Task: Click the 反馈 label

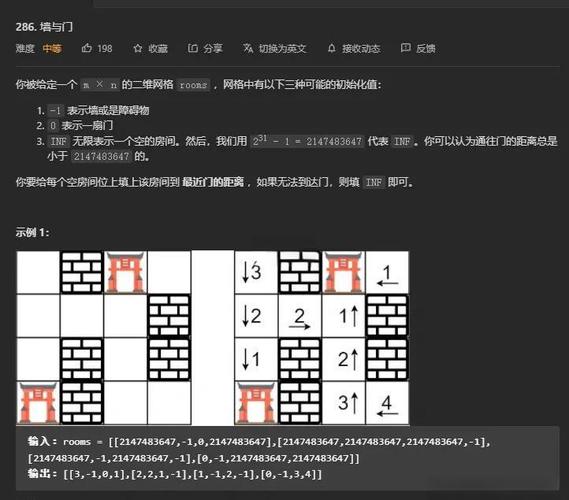Action: 426,48
